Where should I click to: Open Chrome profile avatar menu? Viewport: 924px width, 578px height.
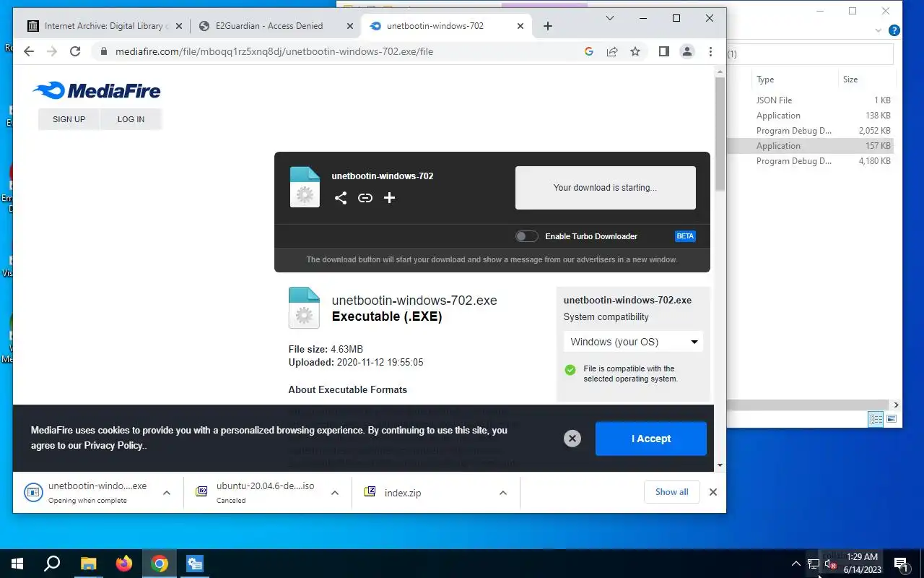[x=687, y=51]
